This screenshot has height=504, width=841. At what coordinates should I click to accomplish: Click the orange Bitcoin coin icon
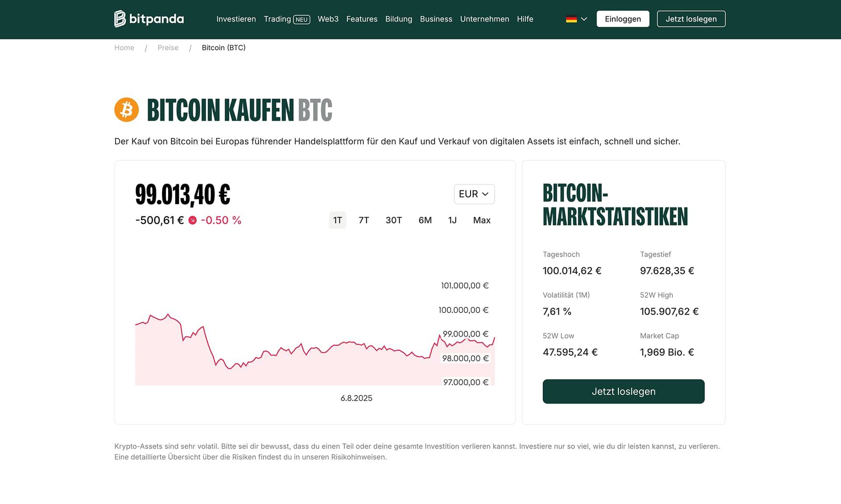click(x=127, y=109)
